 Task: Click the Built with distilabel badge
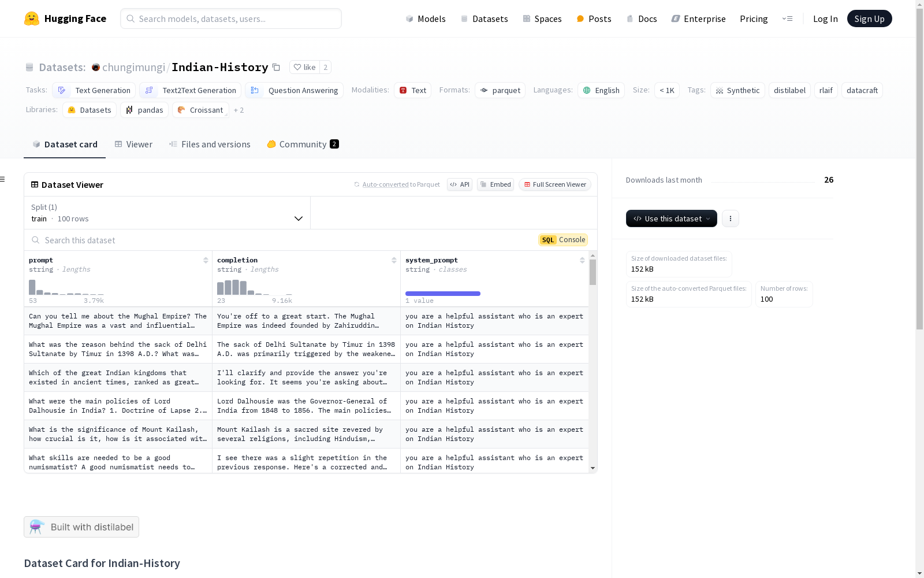[x=81, y=527]
